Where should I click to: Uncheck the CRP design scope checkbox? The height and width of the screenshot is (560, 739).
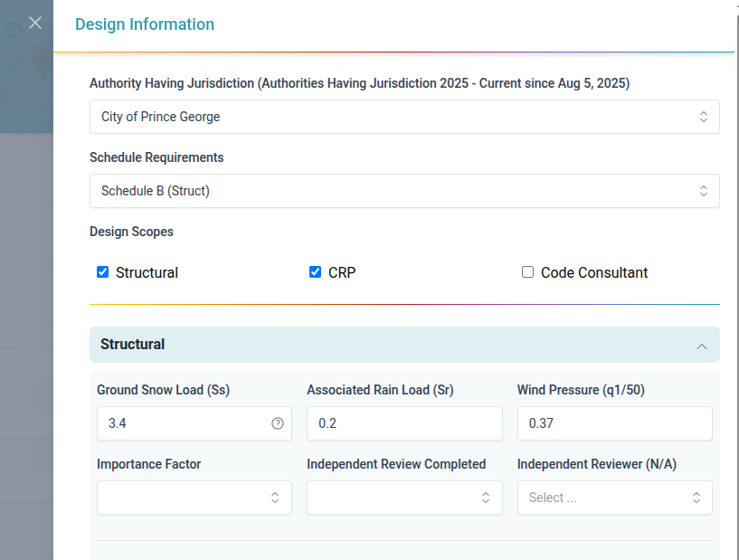tap(316, 272)
